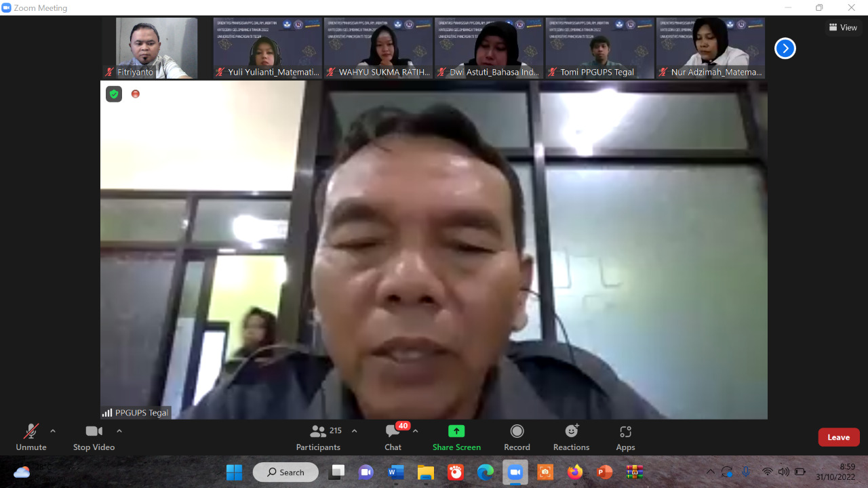Open the Zoom Apps panel
Screen dimensions: 868x488
coord(625,437)
